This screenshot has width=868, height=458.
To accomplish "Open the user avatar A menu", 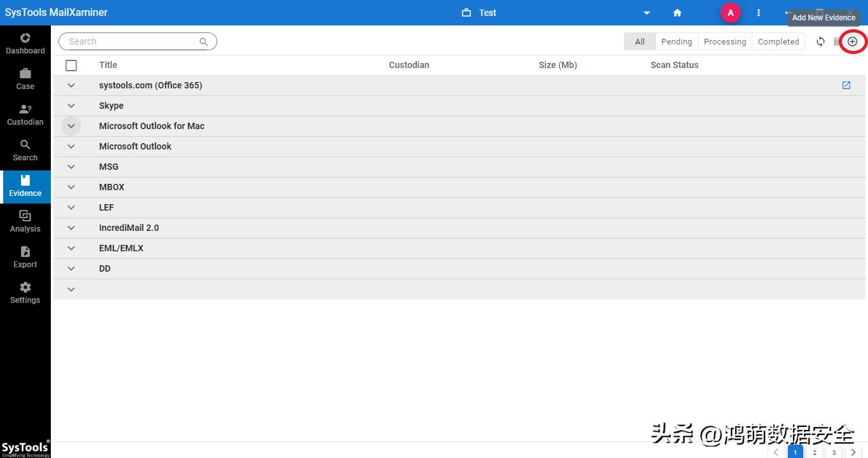I will pyautogui.click(x=731, y=13).
